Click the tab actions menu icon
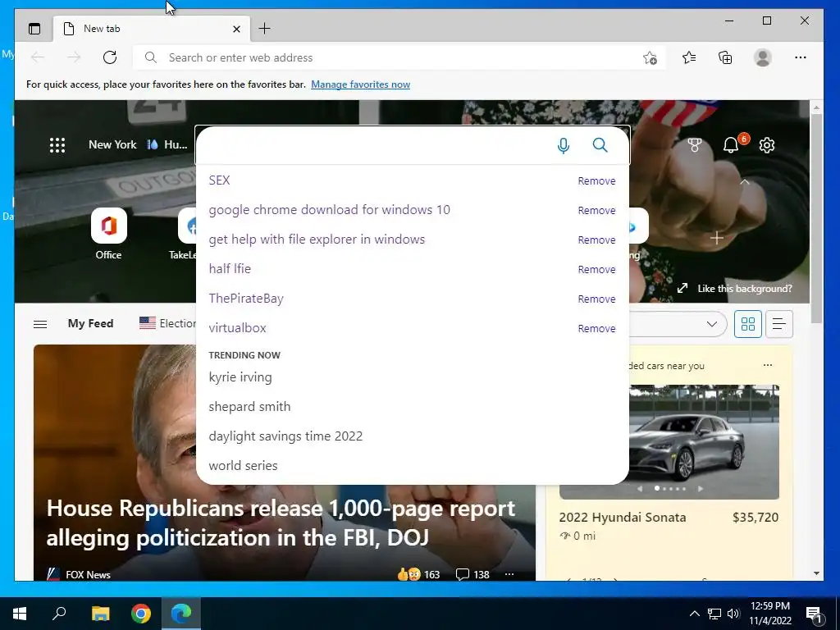Image resolution: width=840 pixels, height=630 pixels. point(34,29)
